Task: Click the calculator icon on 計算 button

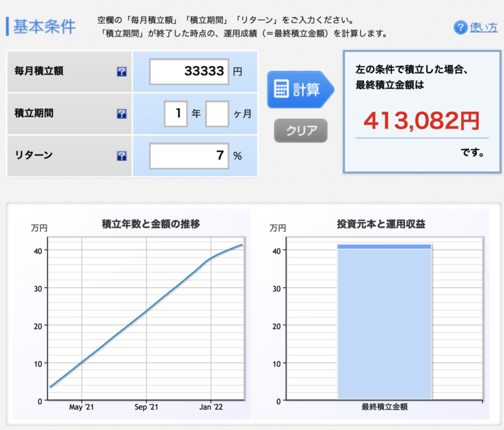Action: point(280,89)
